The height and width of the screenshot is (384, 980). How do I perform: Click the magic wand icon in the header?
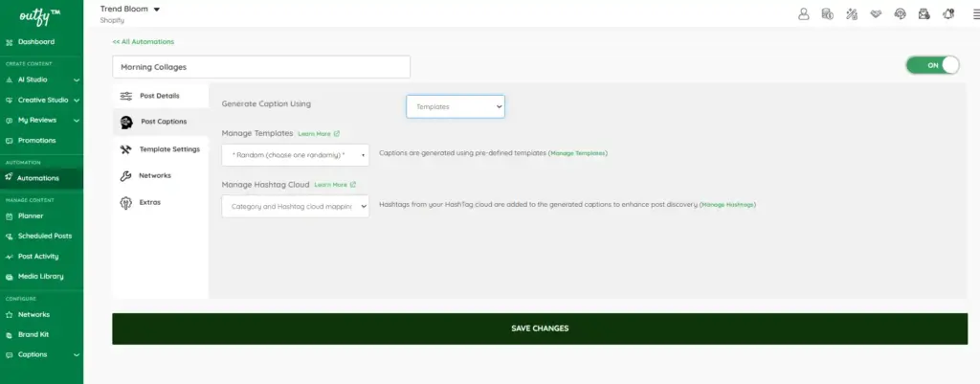(852, 13)
